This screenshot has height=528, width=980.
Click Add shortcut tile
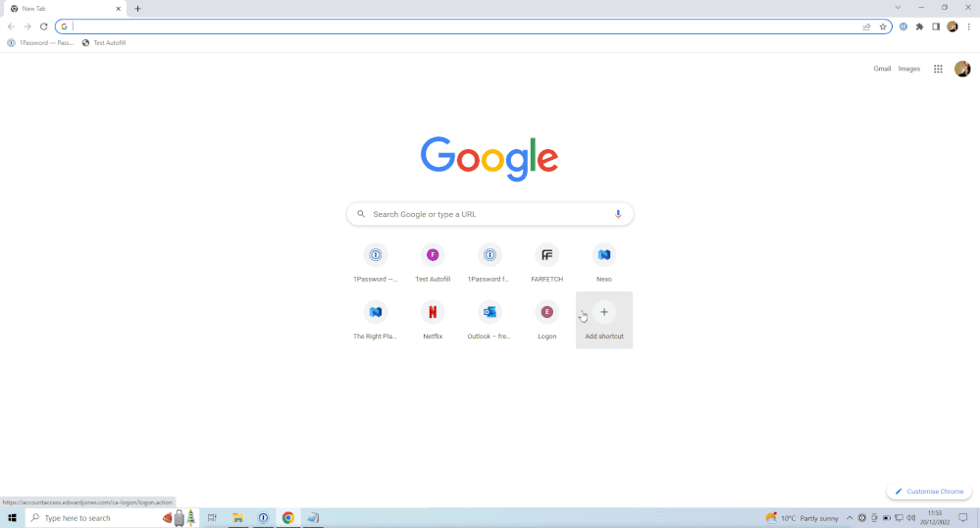[x=604, y=320]
